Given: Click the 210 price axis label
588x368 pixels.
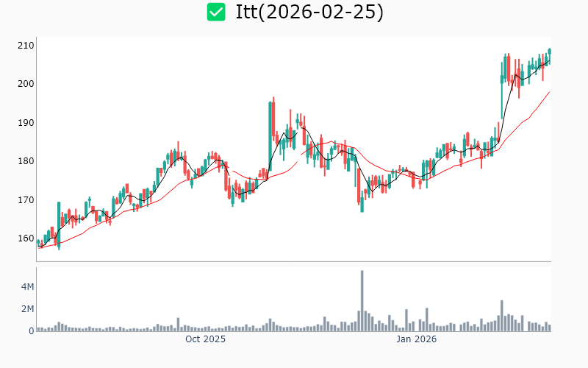Looking at the screenshot, I should point(26,46).
